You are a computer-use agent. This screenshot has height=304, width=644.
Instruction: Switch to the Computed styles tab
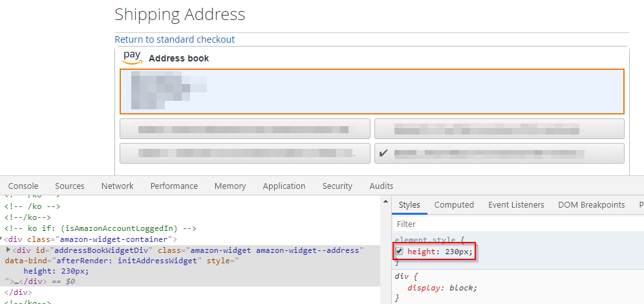click(x=455, y=204)
